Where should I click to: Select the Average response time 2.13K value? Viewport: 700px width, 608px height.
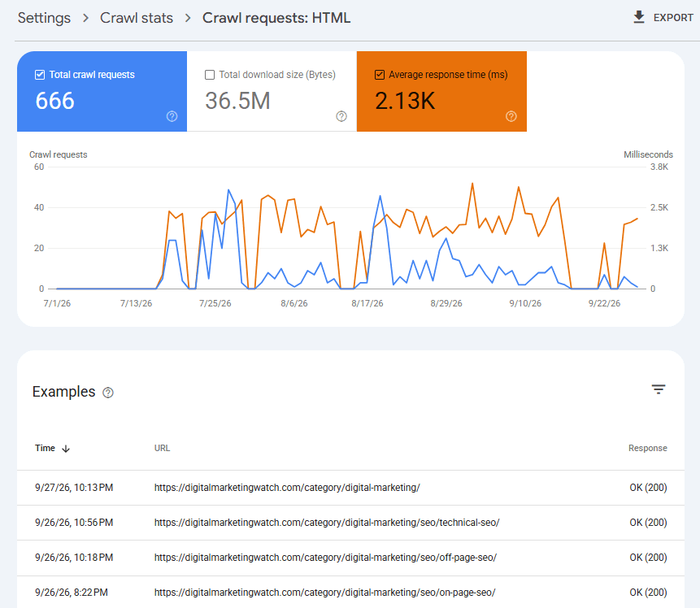pos(405,101)
